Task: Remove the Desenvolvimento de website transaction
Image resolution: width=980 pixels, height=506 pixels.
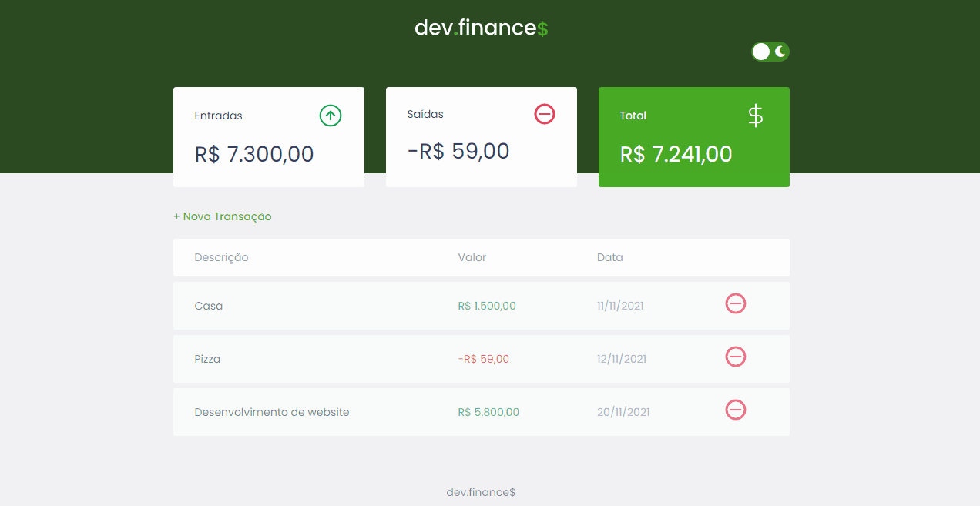Action: [x=736, y=410]
